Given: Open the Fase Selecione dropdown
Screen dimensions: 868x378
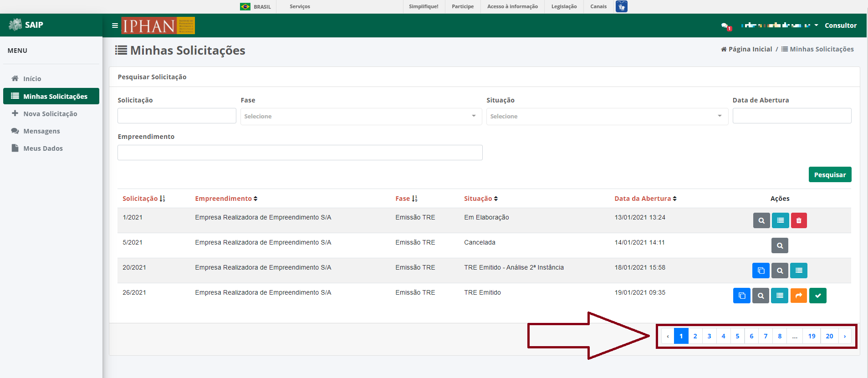Looking at the screenshot, I should coord(361,116).
